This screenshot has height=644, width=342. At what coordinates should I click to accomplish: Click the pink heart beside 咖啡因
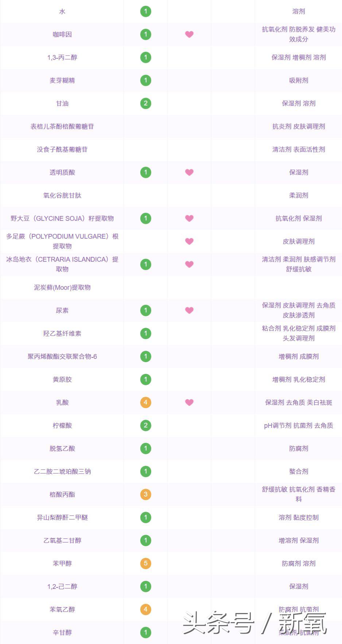pyautogui.click(x=189, y=34)
